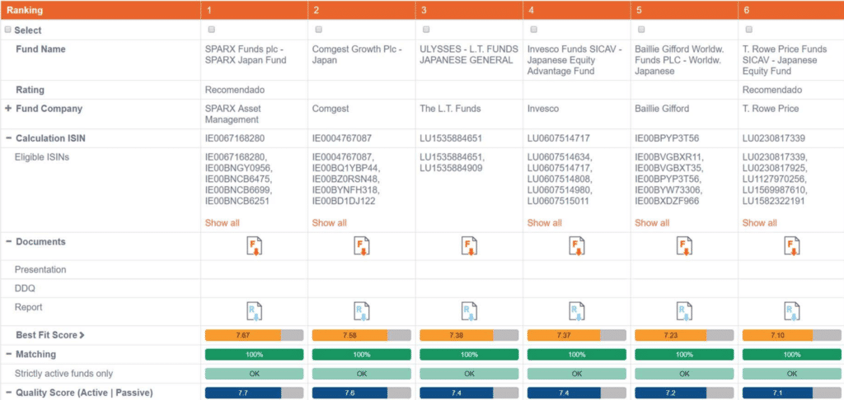Collapse the Documents section
844x400 pixels.
click(x=8, y=242)
